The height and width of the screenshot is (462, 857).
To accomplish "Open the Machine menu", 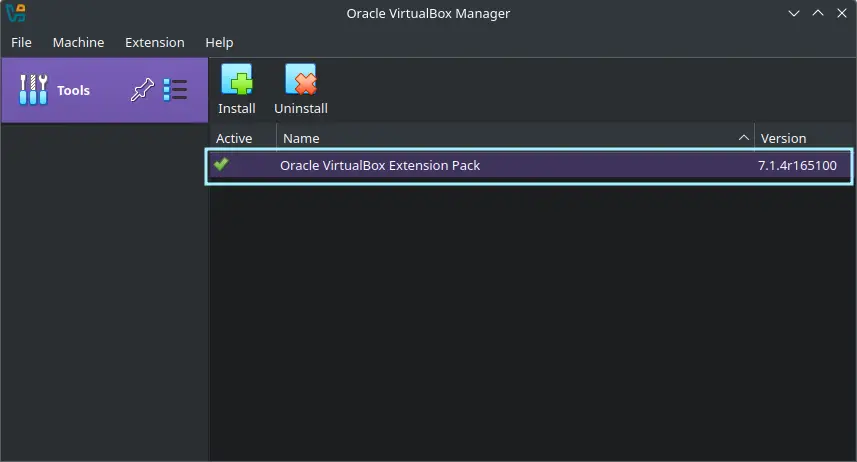I will click(78, 42).
